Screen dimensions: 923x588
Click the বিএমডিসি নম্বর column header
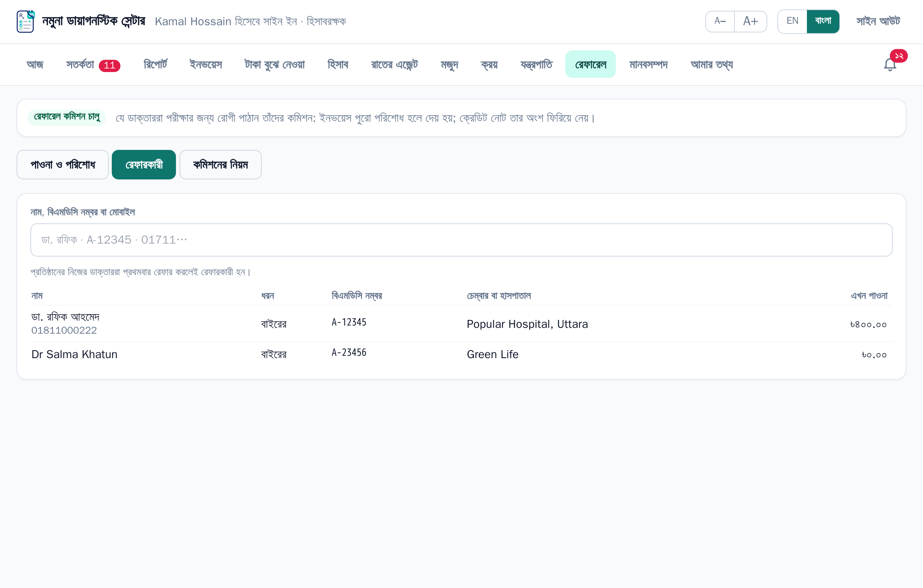tap(357, 296)
